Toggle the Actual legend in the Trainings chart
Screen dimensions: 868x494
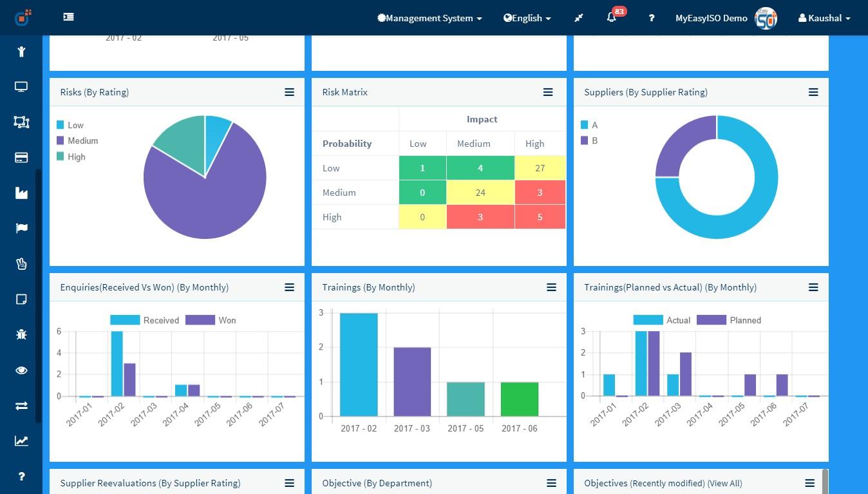point(662,320)
